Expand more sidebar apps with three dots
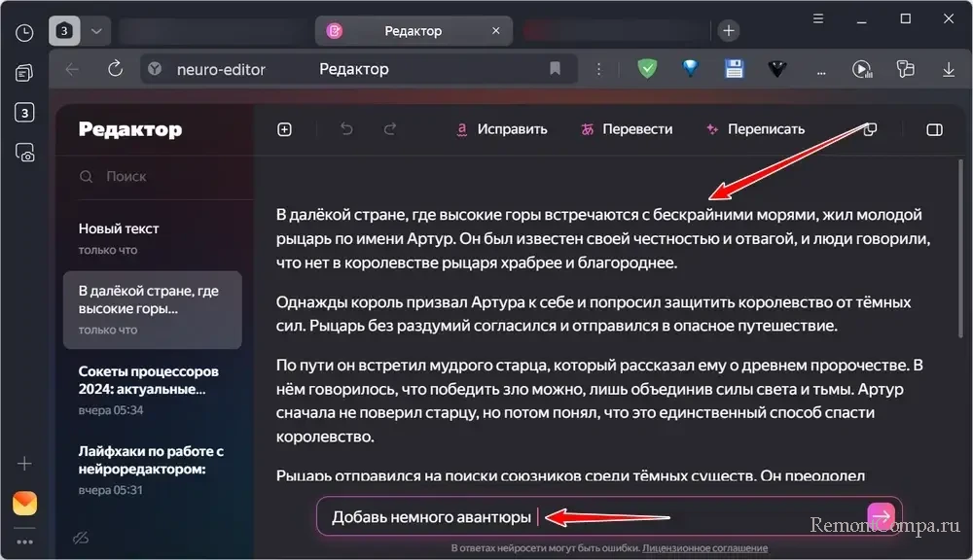 (x=24, y=542)
